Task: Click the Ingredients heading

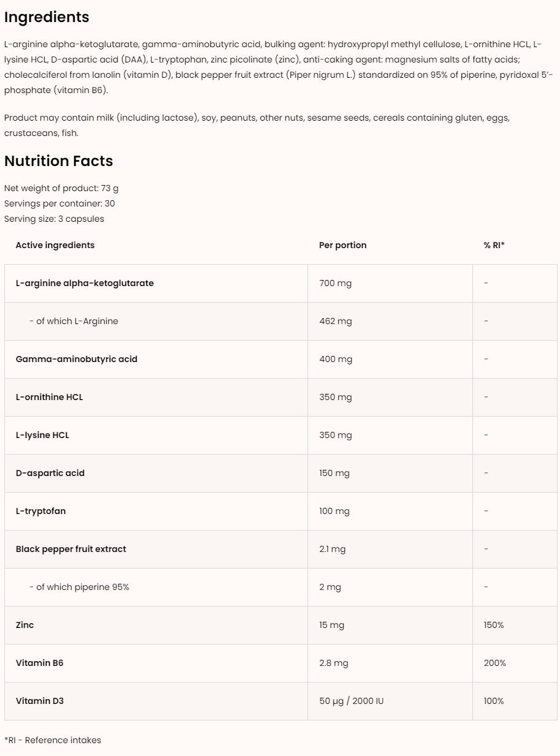Action: tap(47, 17)
